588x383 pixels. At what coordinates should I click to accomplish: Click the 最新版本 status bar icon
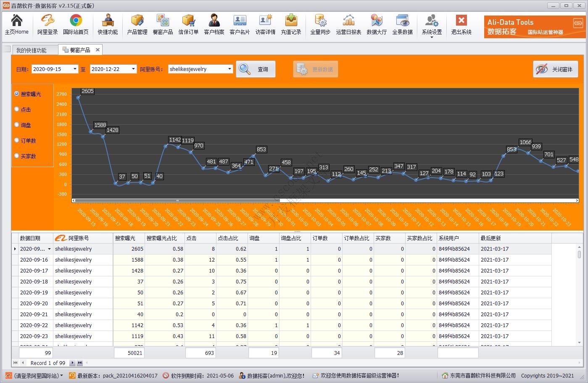pos(72,375)
